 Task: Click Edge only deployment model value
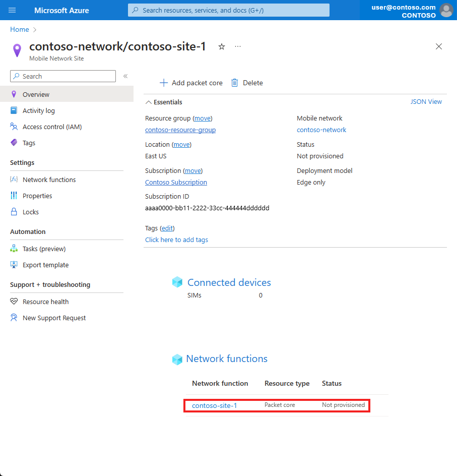point(311,182)
